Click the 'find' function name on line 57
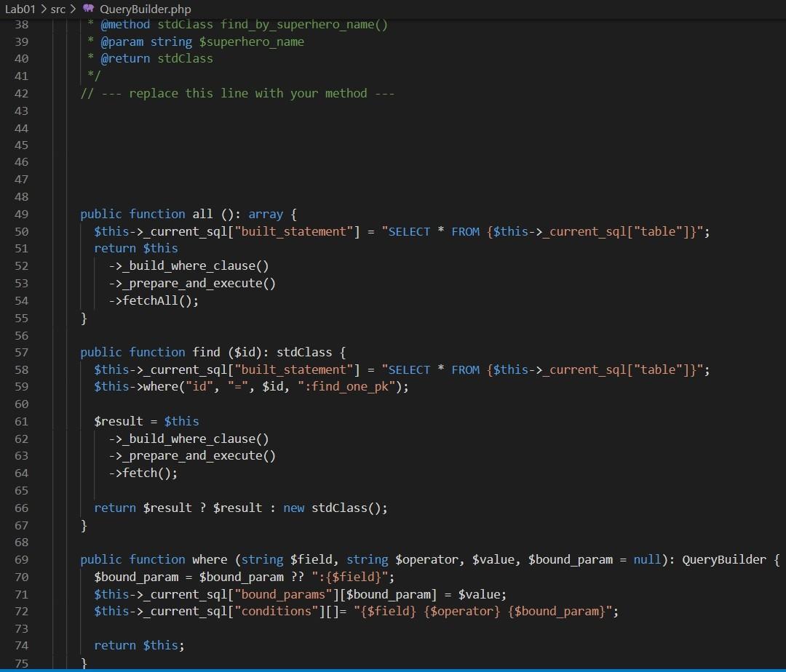Image resolution: width=786 pixels, height=672 pixels. tap(206, 353)
